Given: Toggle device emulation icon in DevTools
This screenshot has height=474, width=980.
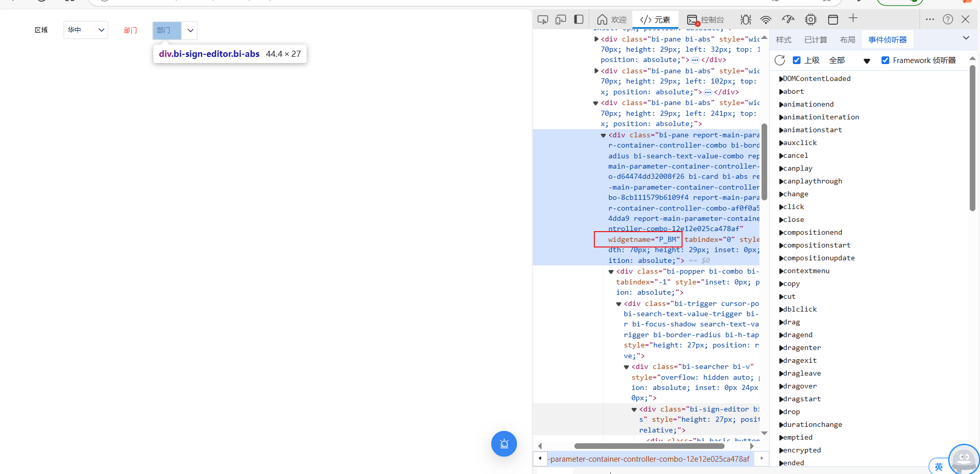Looking at the screenshot, I should click(561, 19).
